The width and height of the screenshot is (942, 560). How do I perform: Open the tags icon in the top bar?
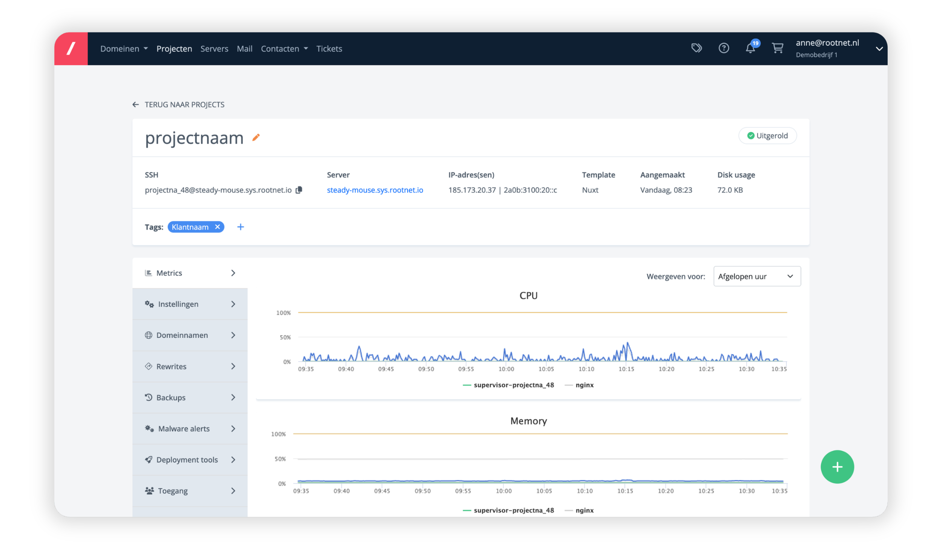(x=697, y=48)
